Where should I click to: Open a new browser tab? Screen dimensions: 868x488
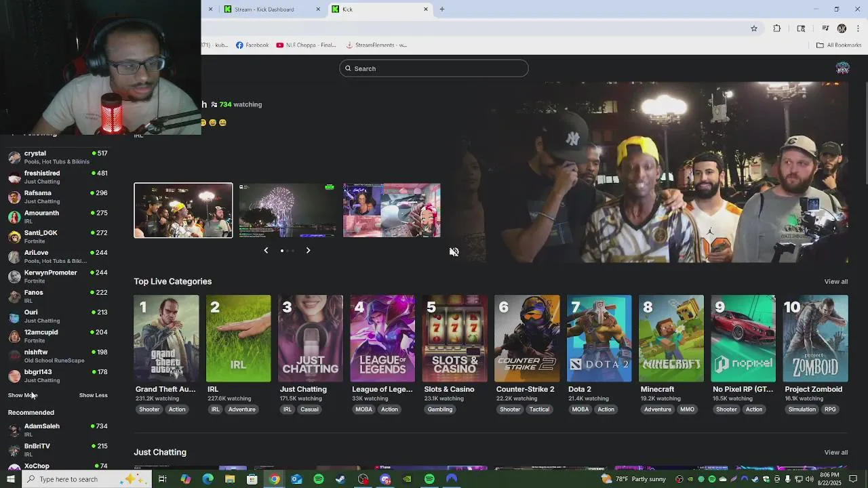tap(441, 9)
